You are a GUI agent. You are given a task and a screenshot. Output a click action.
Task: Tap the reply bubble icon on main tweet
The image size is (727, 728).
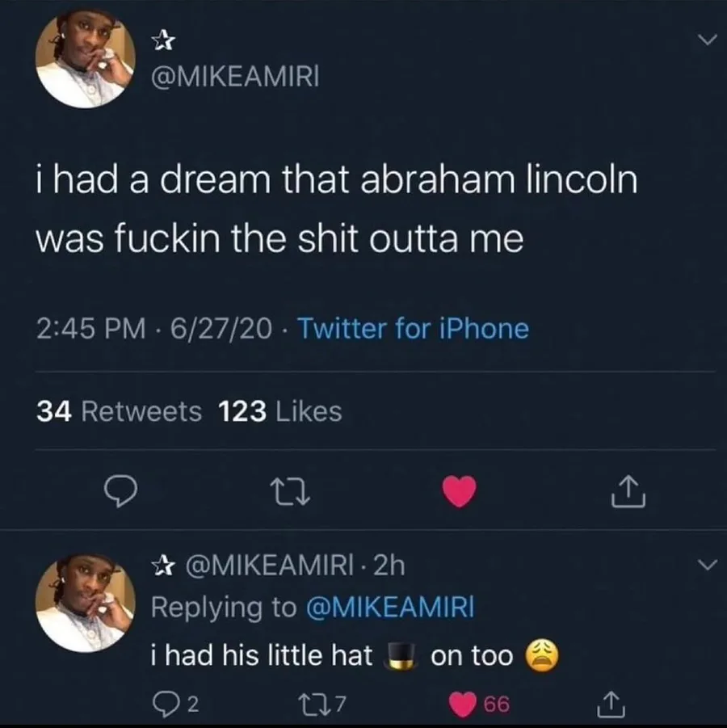pos(120,492)
